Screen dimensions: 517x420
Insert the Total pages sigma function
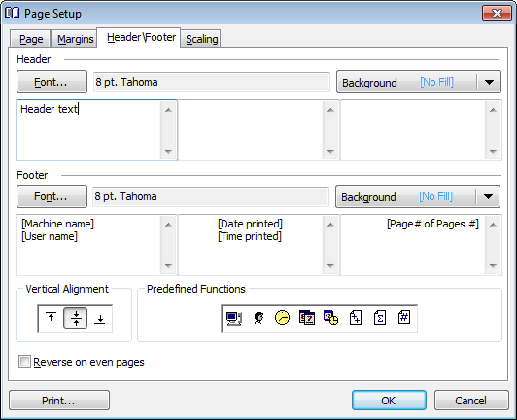click(380, 318)
